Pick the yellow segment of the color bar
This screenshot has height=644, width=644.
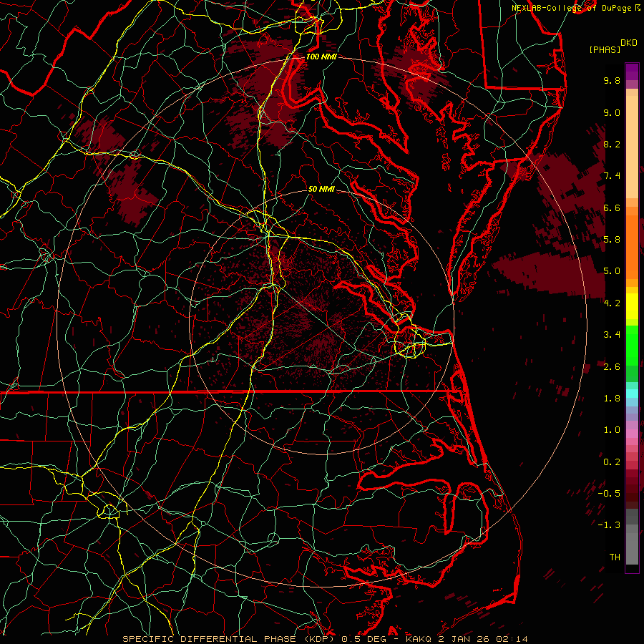coord(632,306)
